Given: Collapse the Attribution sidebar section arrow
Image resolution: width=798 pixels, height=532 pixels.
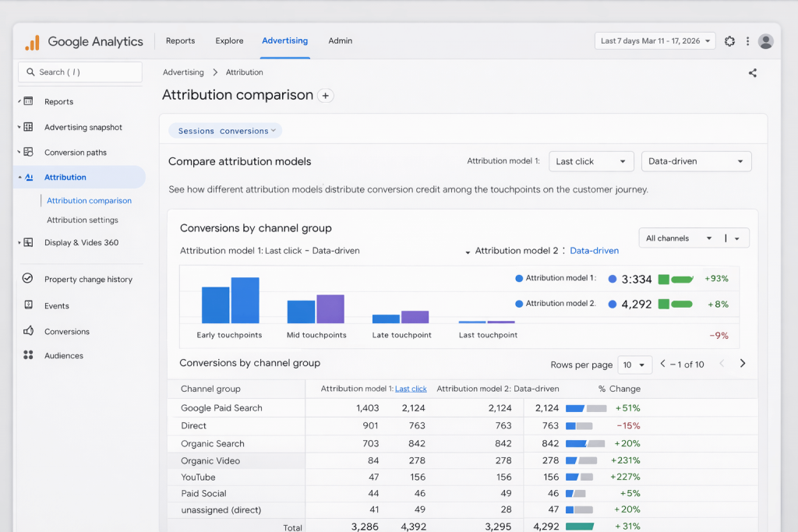Looking at the screenshot, I should point(19,177).
